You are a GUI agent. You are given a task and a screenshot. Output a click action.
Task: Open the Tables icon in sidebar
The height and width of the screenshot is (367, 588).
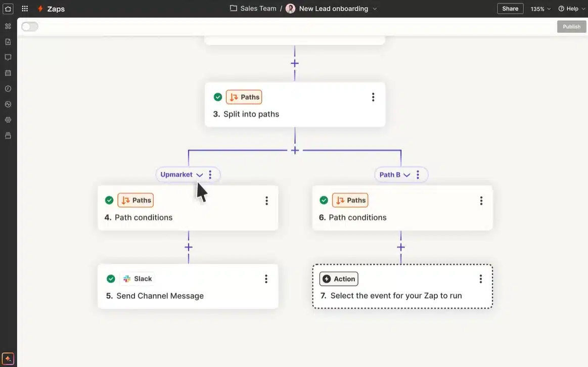pos(8,72)
